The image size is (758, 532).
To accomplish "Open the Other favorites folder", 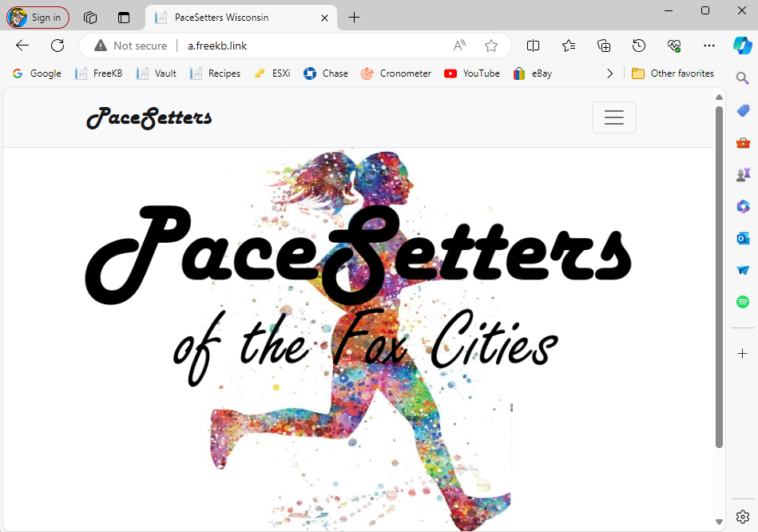I will tap(673, 73).
